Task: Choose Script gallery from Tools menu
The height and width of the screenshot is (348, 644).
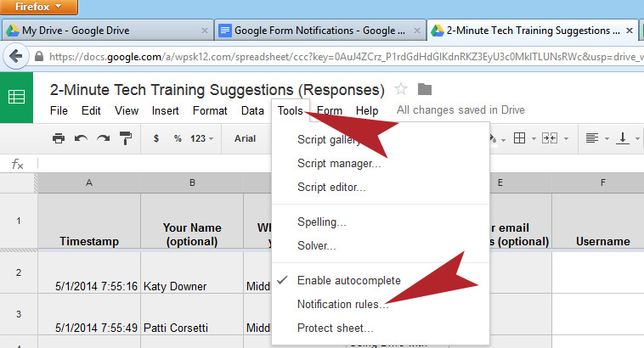Action: pos(381,139)
